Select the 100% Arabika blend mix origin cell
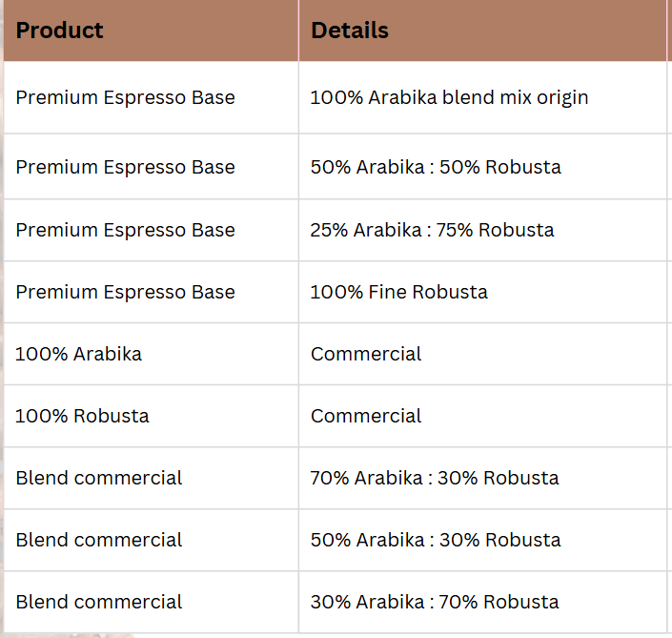 [x=449, y=97]
